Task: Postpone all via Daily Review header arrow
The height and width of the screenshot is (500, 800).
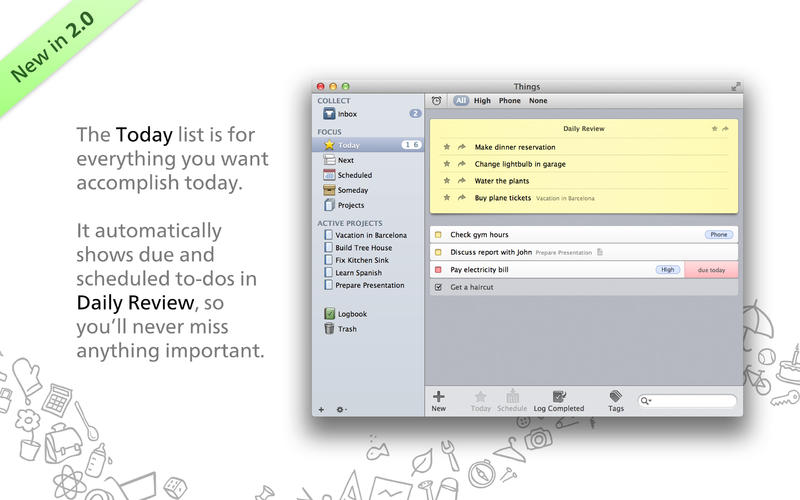Action: tap(725, 129)
